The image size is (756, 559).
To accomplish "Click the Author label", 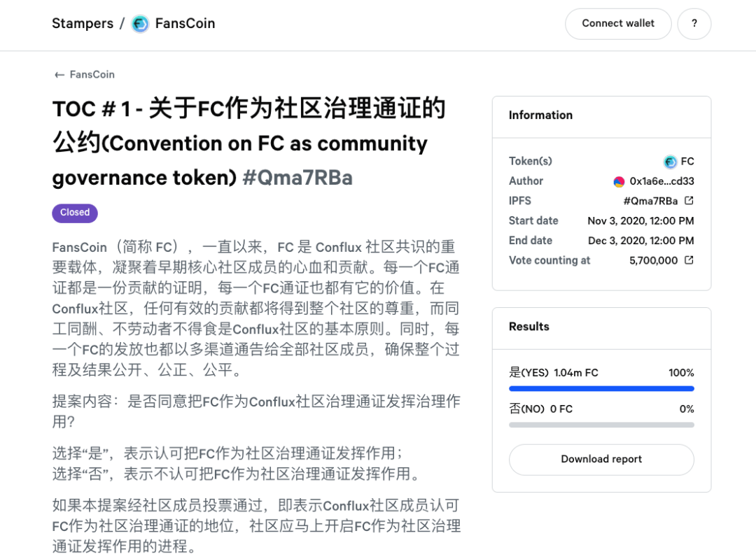I will point(526,181).
